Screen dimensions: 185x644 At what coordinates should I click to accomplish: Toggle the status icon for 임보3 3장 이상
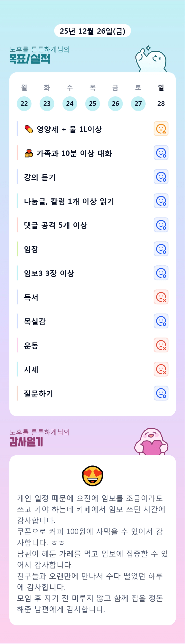161,273
